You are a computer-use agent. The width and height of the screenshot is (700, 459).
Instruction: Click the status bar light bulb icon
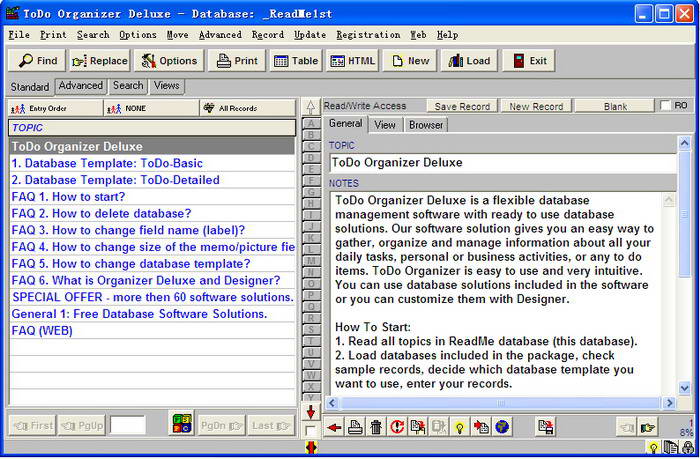[x=654, y=447]
